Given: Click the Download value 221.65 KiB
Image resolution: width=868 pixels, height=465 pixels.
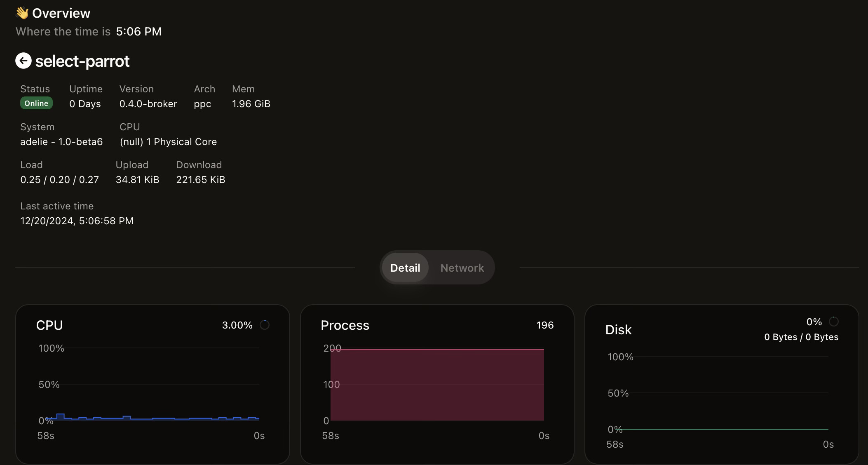Looking at the screenshot, I should tap(201, 180).
